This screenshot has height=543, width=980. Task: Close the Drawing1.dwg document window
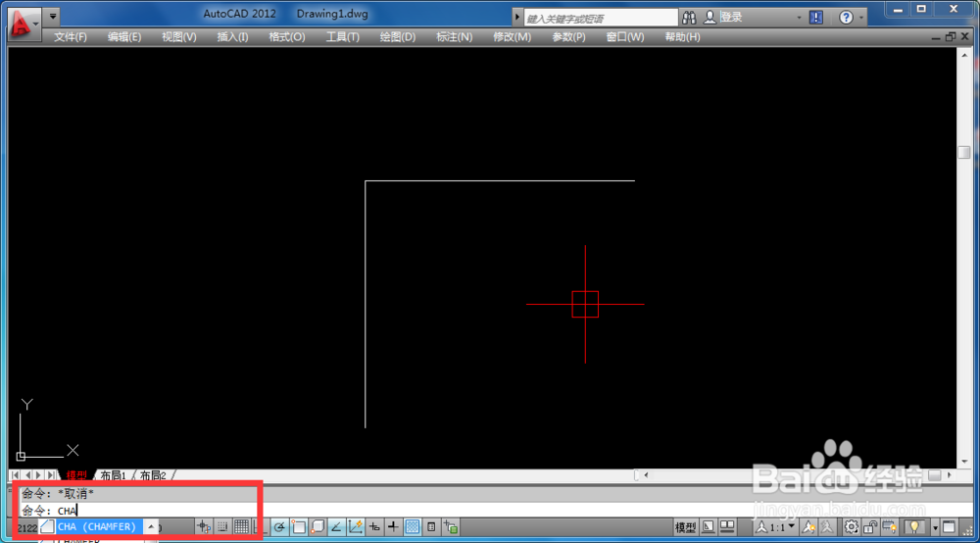[x=965, y=37]
